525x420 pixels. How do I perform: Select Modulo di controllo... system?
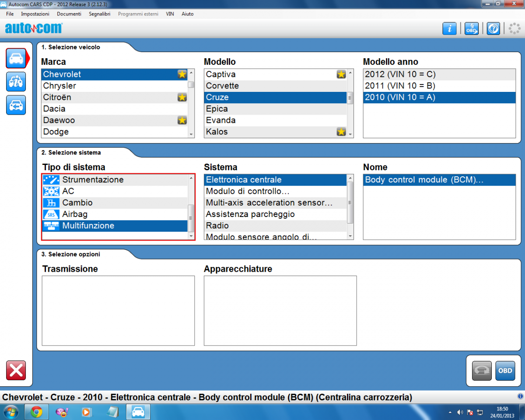[x=276, y=191]
